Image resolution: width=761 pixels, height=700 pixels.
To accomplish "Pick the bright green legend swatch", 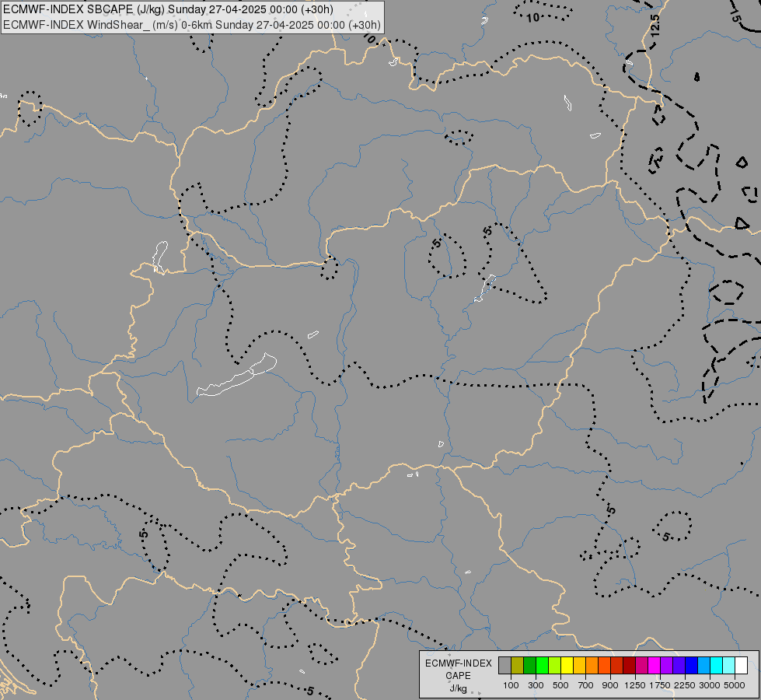I will tap(542, 665).
